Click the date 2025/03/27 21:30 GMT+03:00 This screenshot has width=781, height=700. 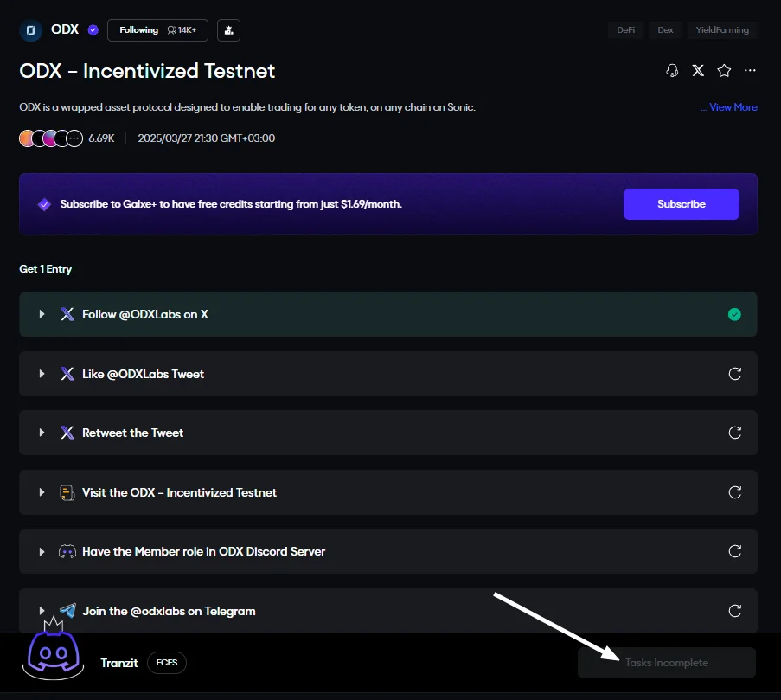tap(206, 138)
